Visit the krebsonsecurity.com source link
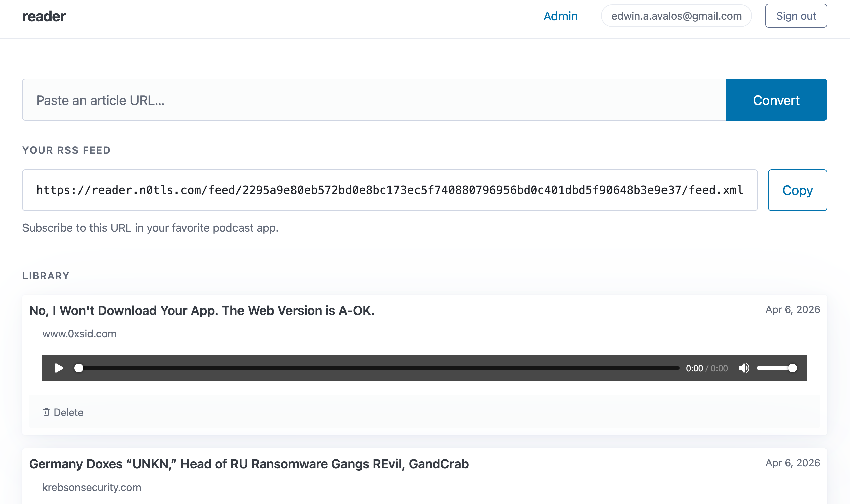 [92, 487]
